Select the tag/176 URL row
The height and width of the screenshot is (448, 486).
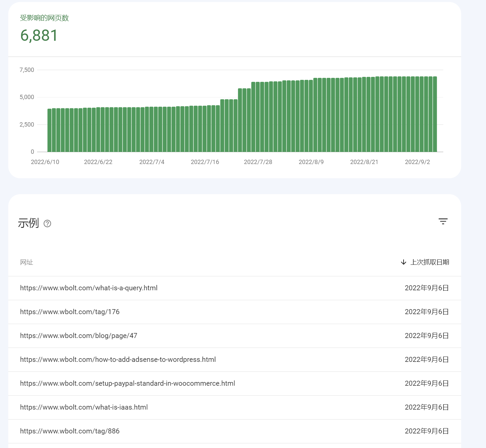click(70, 312)
